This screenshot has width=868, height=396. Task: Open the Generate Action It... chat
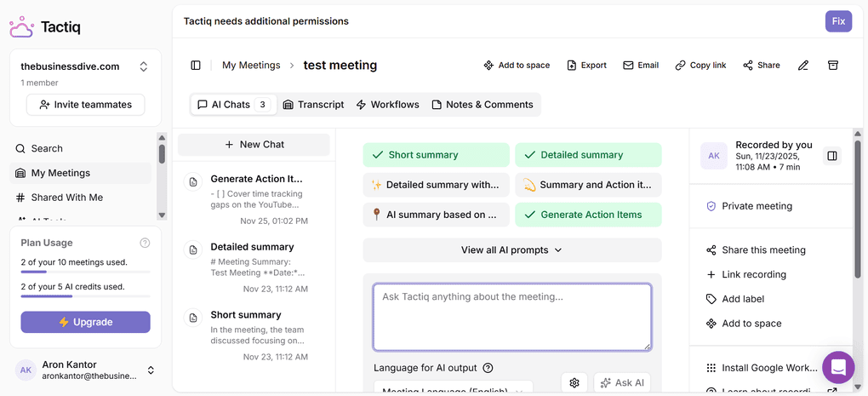click(x=254, y=199)
